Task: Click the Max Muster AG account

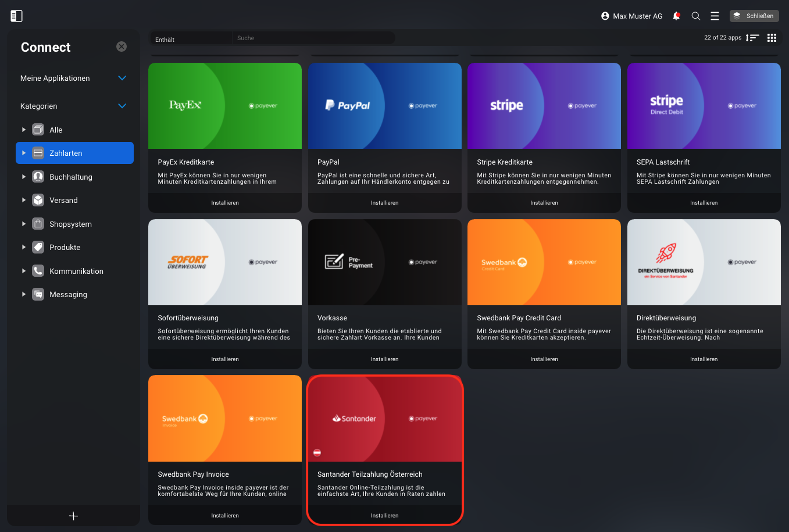Action: 631,16
